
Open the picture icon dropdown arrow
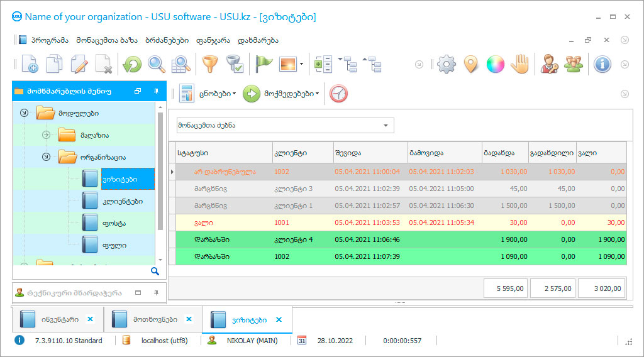301,64
